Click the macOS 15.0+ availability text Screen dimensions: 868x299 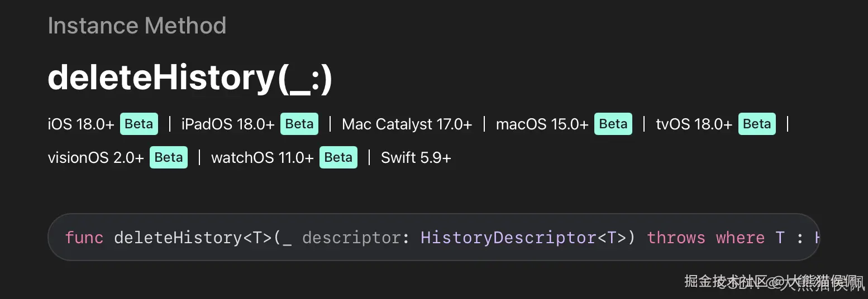click(542, 124)
